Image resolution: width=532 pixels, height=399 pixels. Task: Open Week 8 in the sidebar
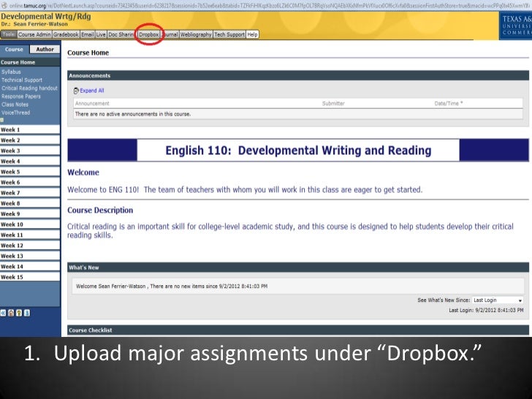tap(30, 203)
